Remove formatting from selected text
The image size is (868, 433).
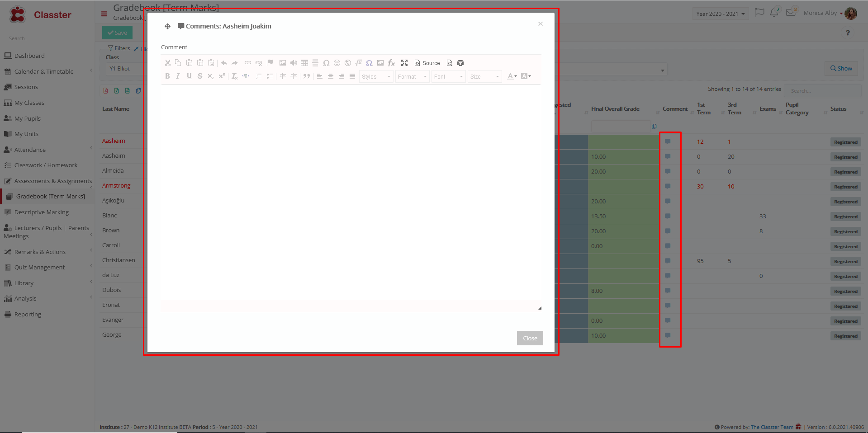pyautogui.click(x=235, y=76)
